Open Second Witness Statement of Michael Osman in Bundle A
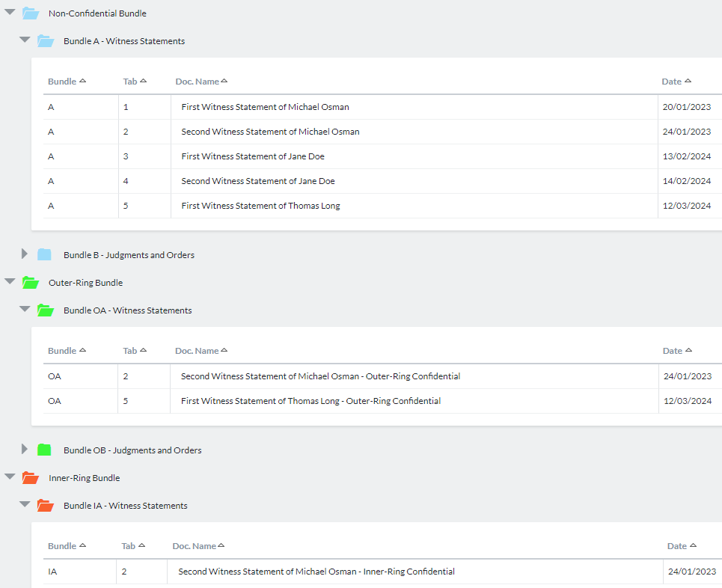Viewport: 722px width, 588px height. pyautogui.click(x=270, y=132)
